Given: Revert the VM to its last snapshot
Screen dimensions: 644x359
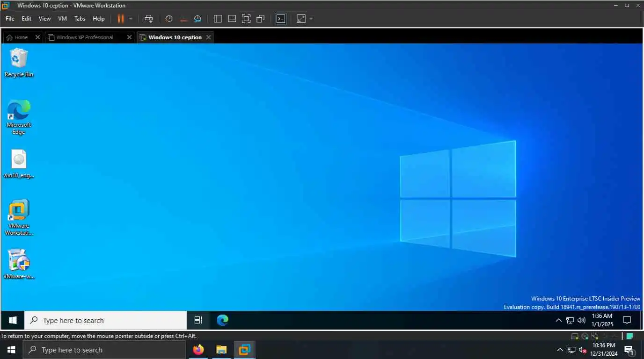Looking at the screenshot, I should [x=183, y=19].
